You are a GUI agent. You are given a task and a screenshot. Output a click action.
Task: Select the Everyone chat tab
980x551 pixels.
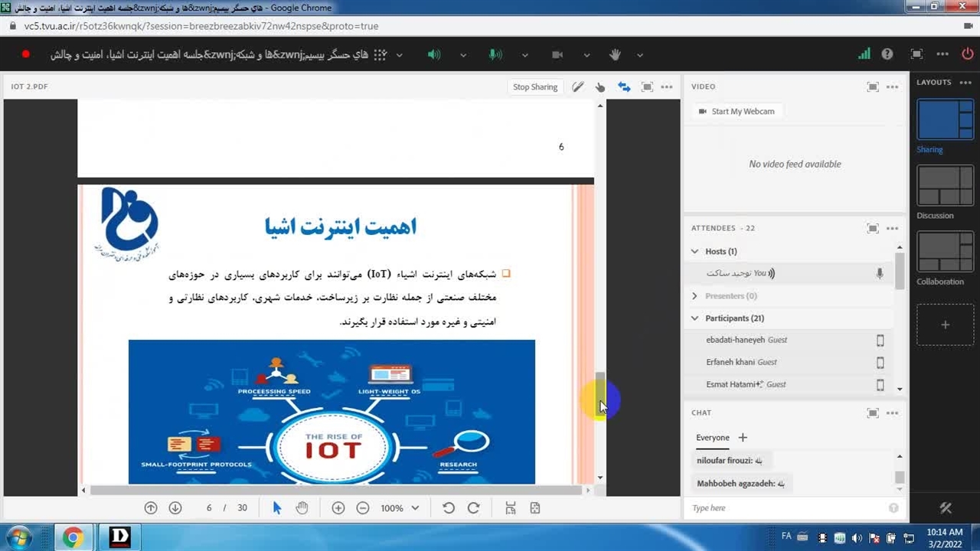(x=712, y=438)
